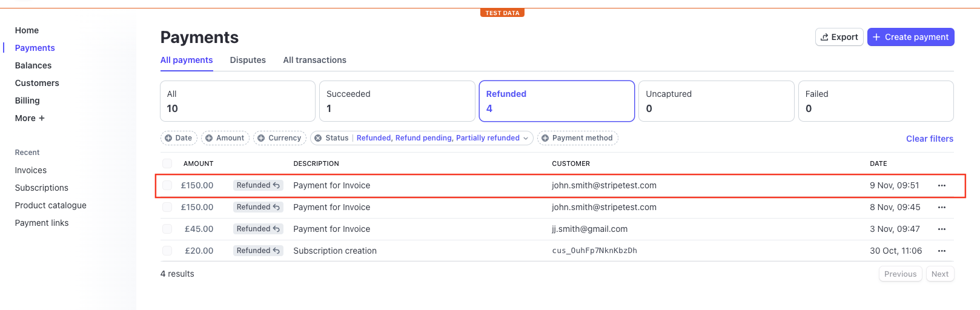Viewport: 980px width, 310px height.
Task: Check the £20.00 Subscription creation row
Action: click(167, 251)
